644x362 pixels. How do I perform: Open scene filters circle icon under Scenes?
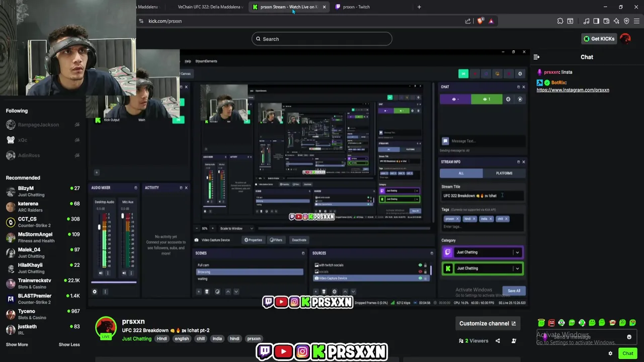[x=217, y=292]
